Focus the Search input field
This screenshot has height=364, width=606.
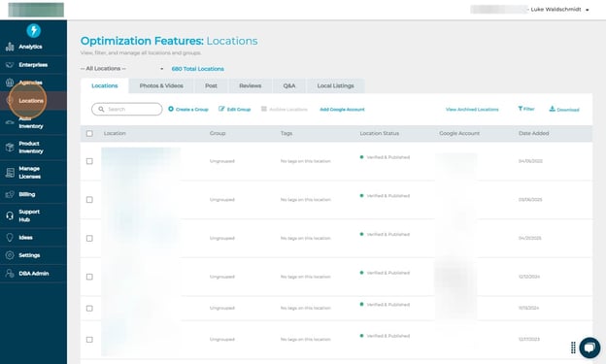[x=127, y=110]
